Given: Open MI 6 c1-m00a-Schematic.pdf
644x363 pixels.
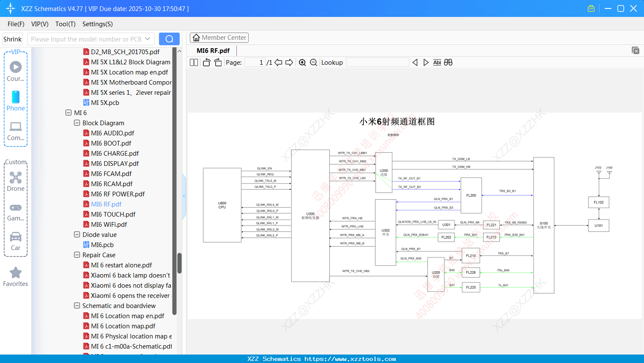Looking at the screenshot, I should (x=128, y=346).
